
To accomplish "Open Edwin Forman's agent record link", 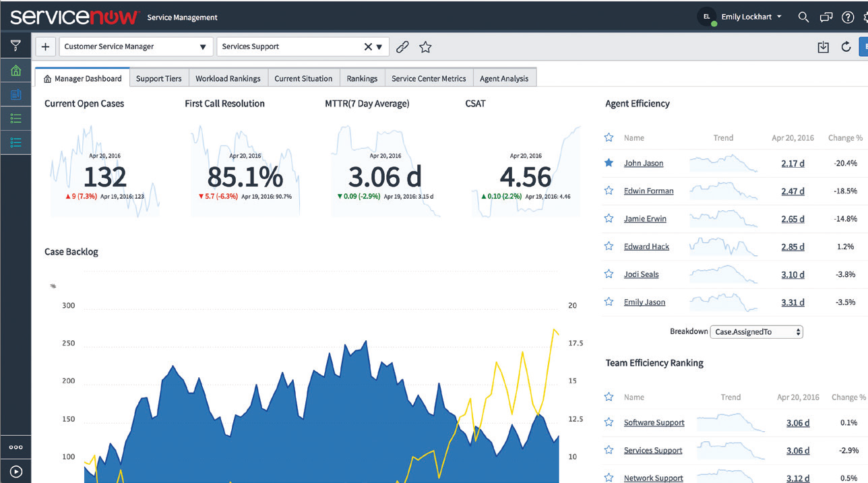I will tap(648, 191).
